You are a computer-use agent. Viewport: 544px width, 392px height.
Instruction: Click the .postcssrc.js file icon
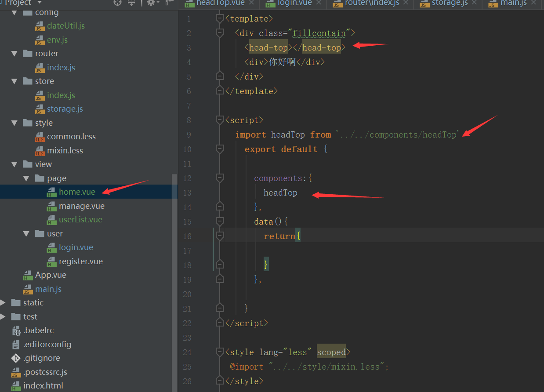point(16,372)
